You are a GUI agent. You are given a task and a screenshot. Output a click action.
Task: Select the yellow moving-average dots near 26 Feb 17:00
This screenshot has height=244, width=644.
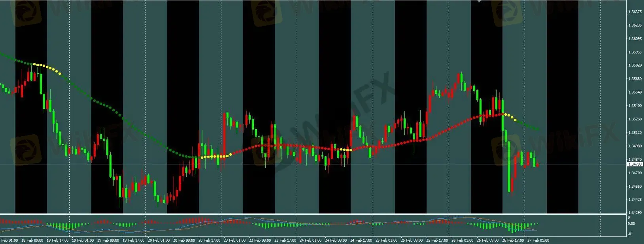[512, 117]
